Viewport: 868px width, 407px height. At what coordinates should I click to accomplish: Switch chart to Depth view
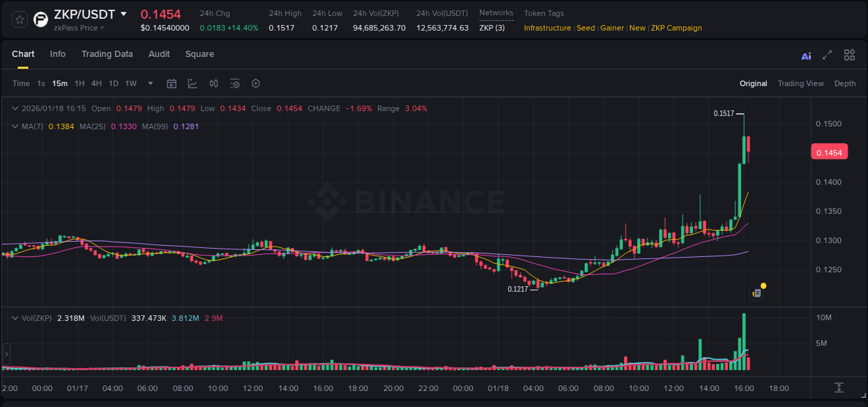pos(845,83)
